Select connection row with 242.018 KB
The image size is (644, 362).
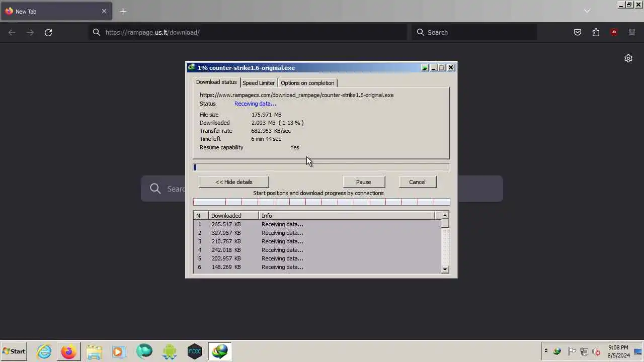click(x=317, y=250)
